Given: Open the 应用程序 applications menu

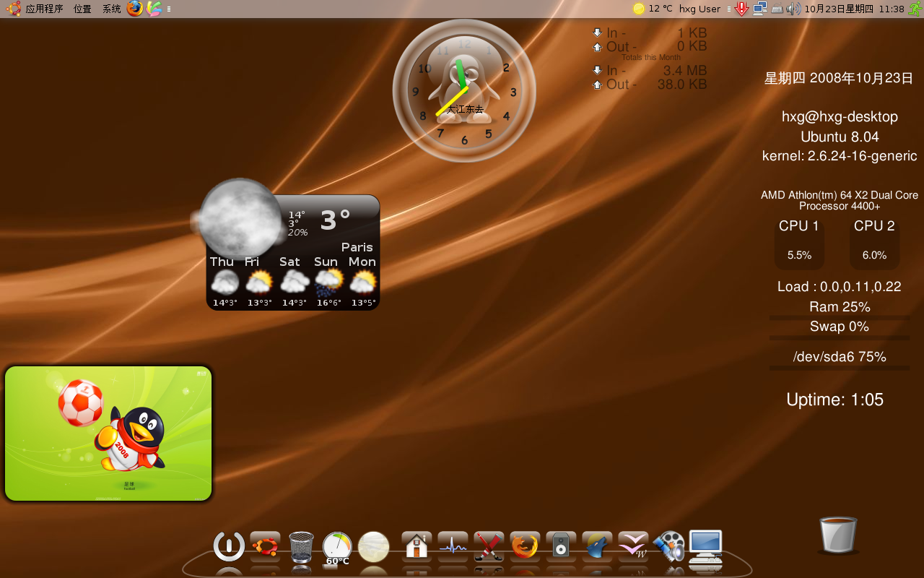Looking at the screenshot, I should coord(44,9).
